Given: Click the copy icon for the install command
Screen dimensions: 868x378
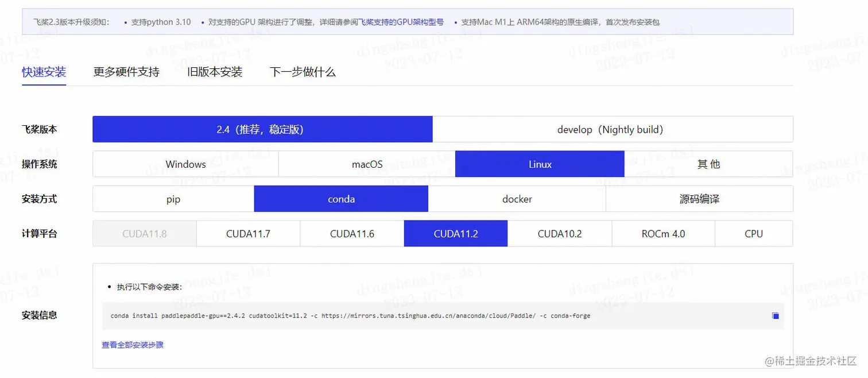Looking at the screenshot, I should 775,315.
